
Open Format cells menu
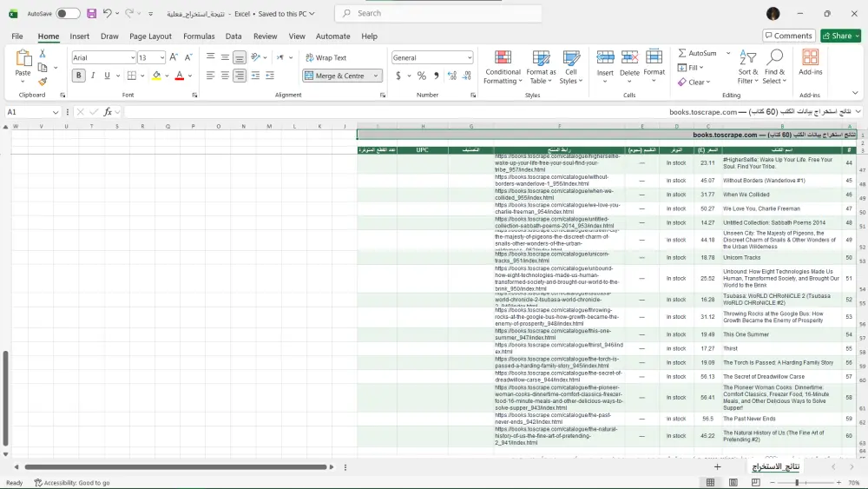click(654, 66)
